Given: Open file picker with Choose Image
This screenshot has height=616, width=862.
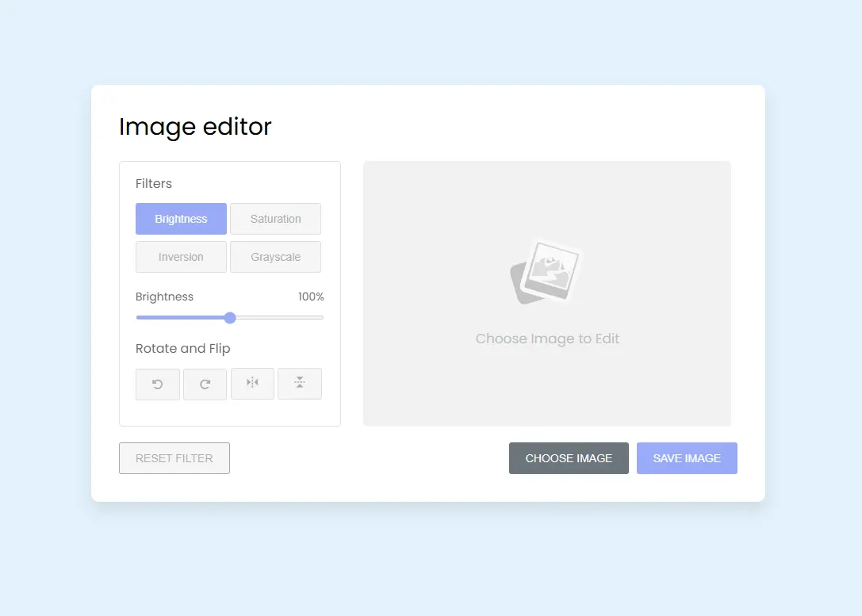Looking at the screenshot, I should pyautogui.click(x=569, y=458).
